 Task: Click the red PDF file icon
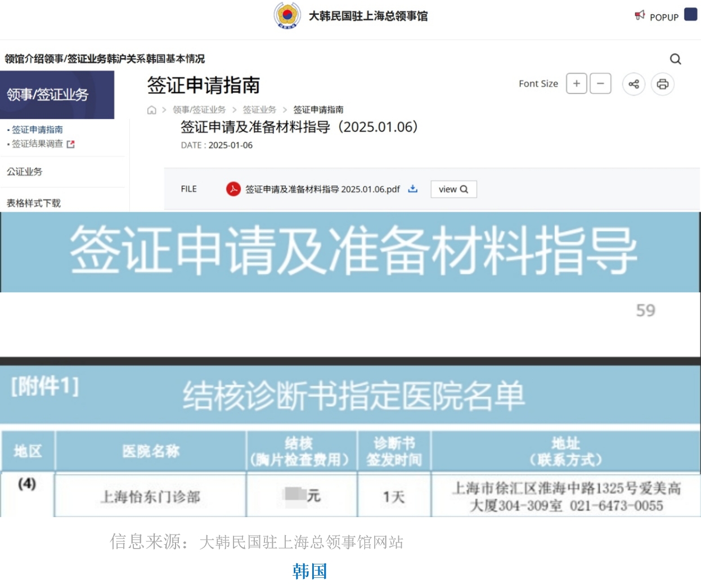click(233, 190)
